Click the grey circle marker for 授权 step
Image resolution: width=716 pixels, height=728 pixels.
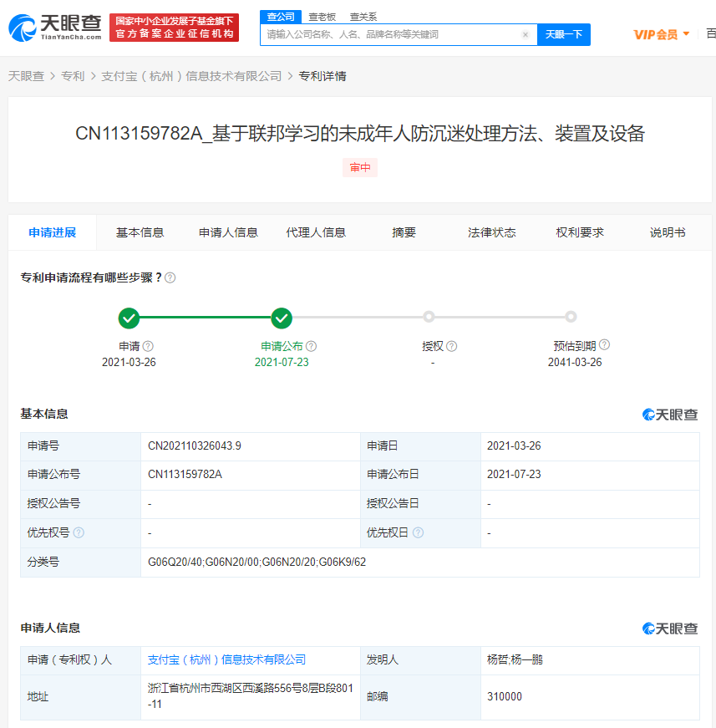click(429, 317)
